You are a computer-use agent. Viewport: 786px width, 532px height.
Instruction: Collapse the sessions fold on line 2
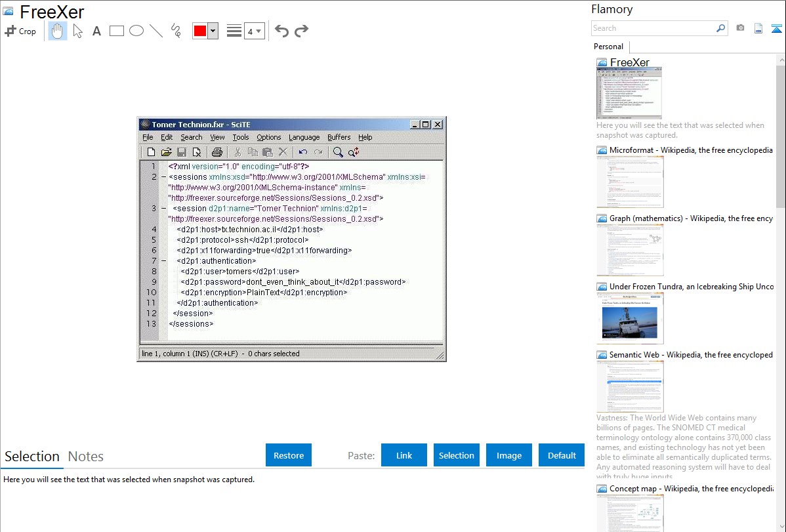click(163, 177)
